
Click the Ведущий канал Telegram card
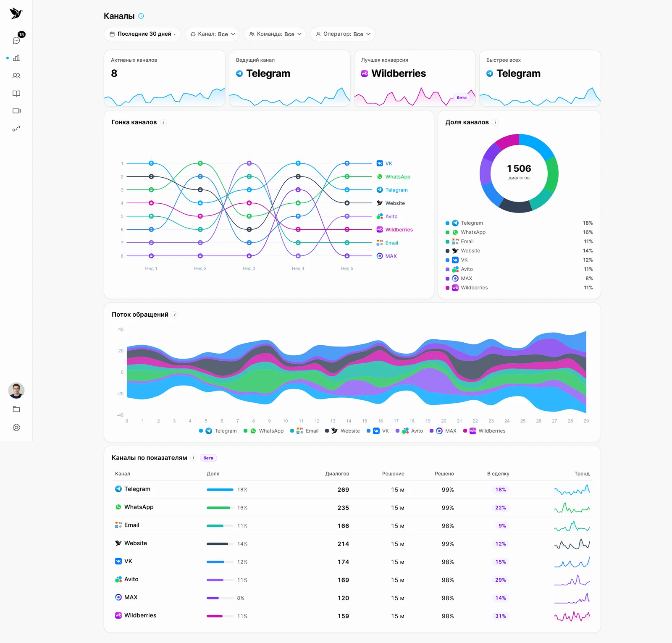click(x=290, y=78)
